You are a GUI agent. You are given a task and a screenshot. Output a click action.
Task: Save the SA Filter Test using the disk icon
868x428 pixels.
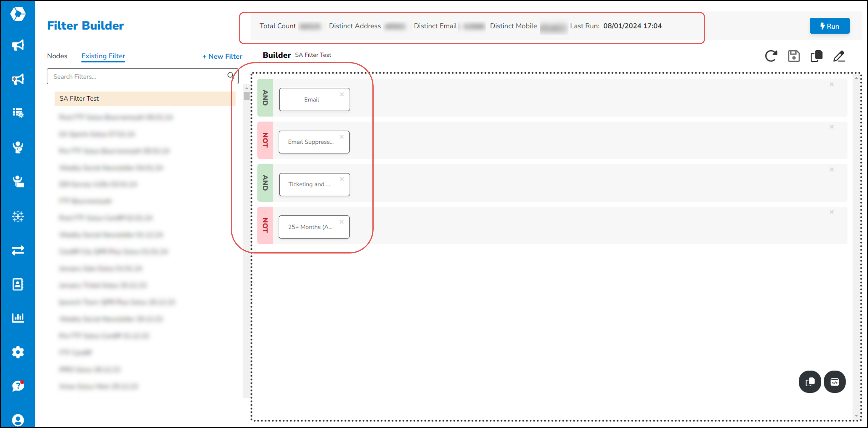coord(794,56)
